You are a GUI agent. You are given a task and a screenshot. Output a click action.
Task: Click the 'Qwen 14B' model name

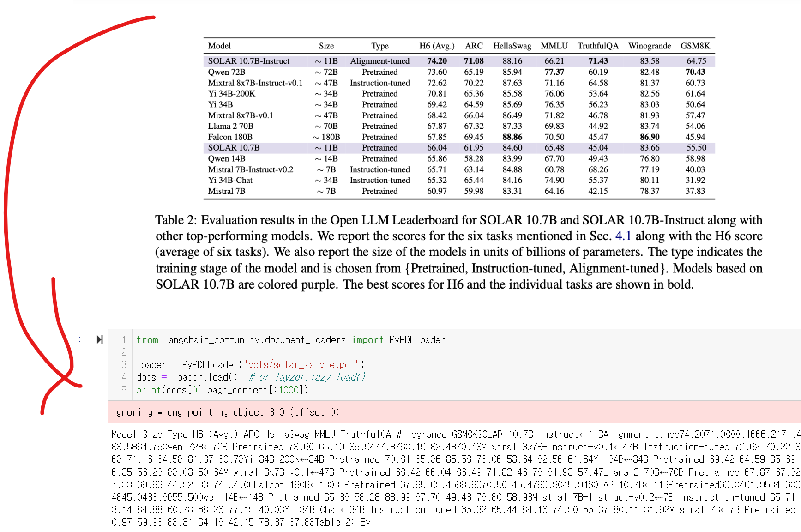[226, 159]
